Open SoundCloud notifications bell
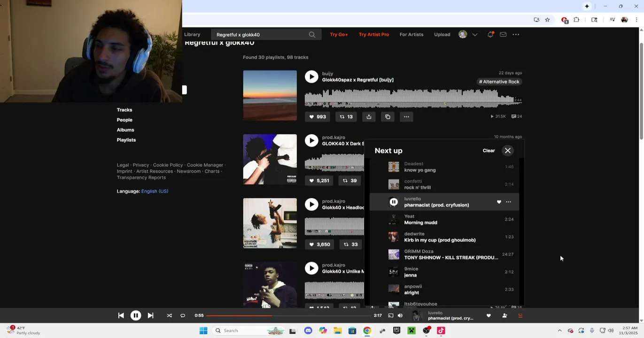This screenshot has height=338, width=644. coord(490,34)
